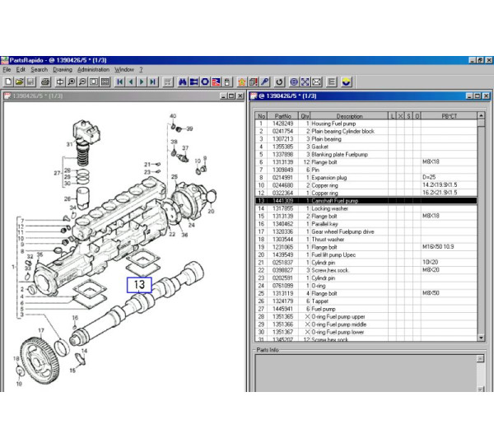Open the Search menu
494x448 pixels.
coord(39,70)
